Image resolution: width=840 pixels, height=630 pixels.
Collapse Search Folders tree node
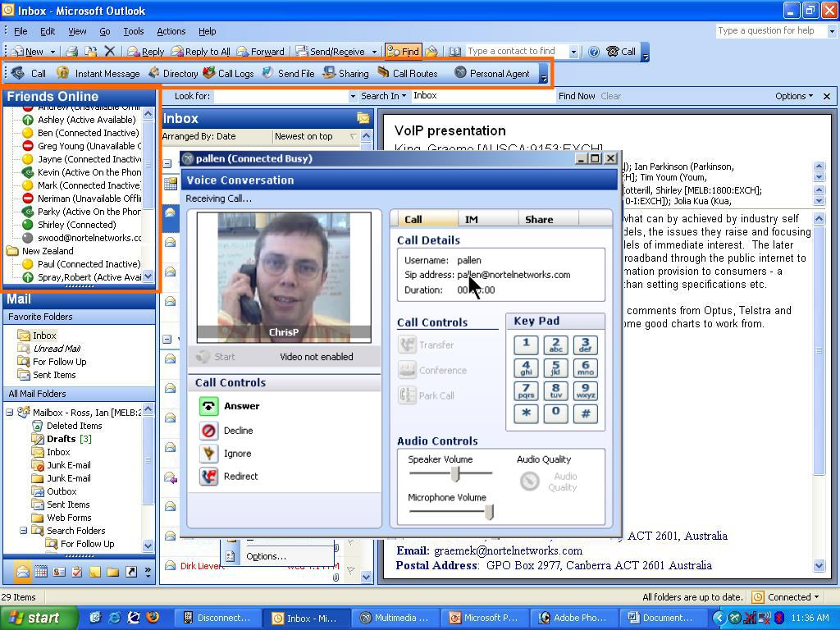[24, 531]
